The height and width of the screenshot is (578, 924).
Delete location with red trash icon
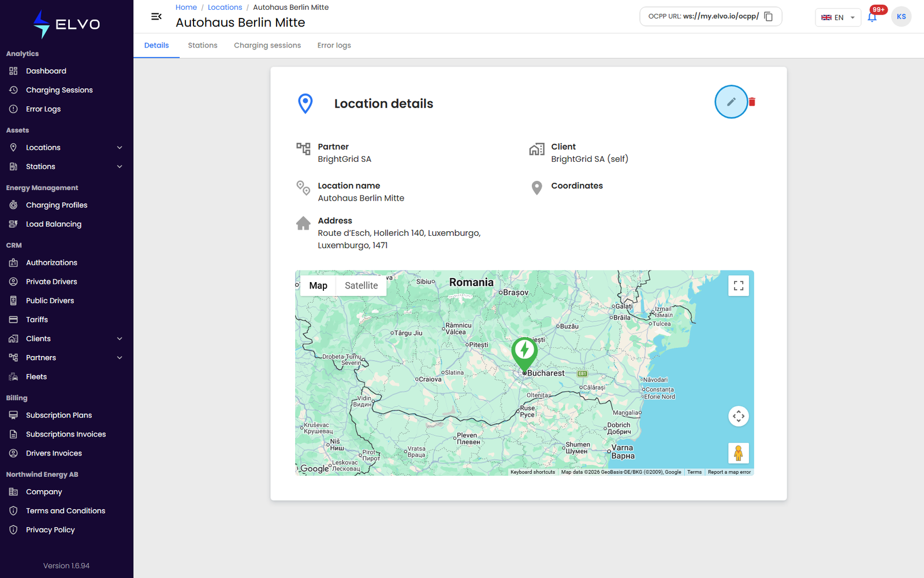[x=752, y=102]
